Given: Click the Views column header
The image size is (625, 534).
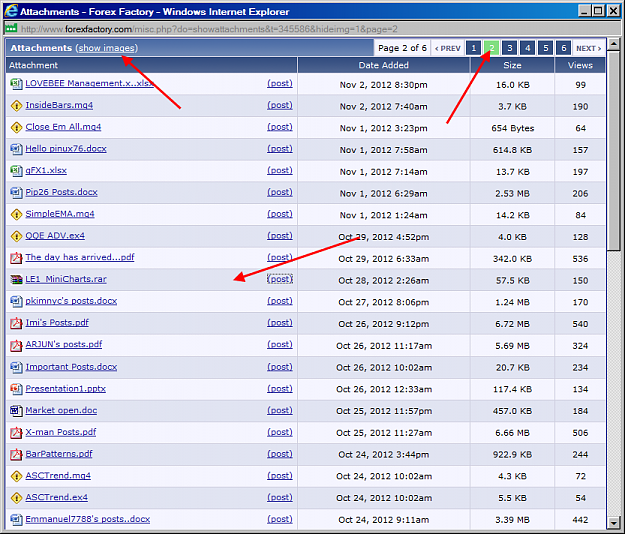Looking at the screenshot, I should [x=580, y=65].
